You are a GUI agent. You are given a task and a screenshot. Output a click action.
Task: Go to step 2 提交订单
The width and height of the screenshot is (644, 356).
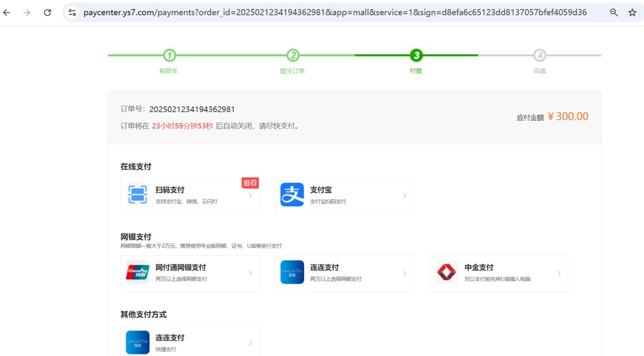point(292,55)
